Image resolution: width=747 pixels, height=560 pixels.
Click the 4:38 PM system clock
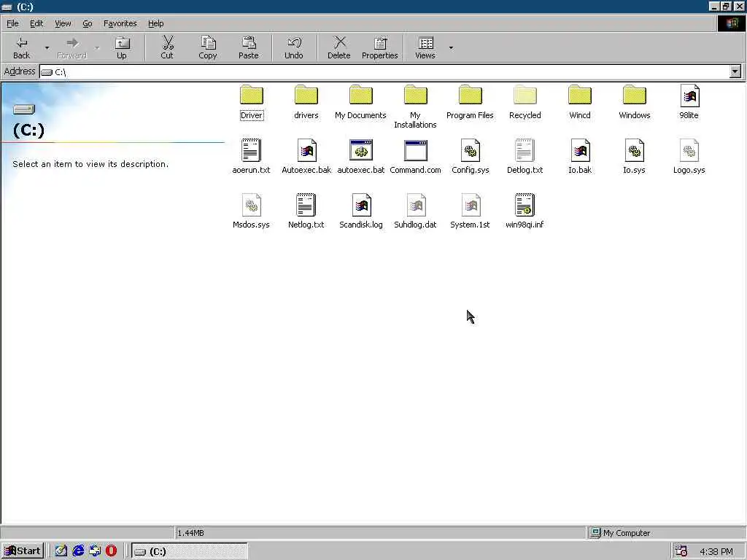tap(716, 552)
